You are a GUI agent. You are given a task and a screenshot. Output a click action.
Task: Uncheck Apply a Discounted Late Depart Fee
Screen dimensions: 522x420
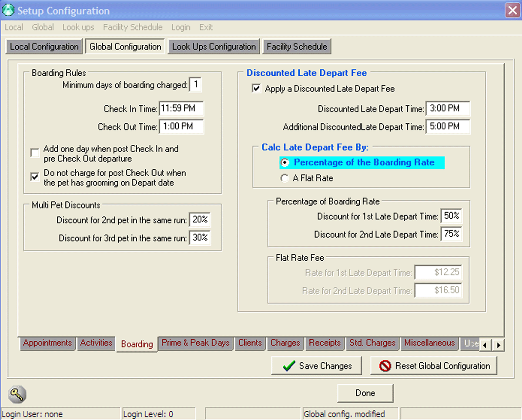tap(256, 88)
